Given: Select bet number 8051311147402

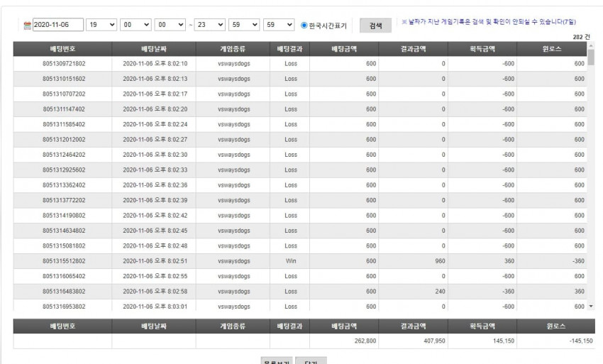Looking at the screenshot, I should click(64, 109).
